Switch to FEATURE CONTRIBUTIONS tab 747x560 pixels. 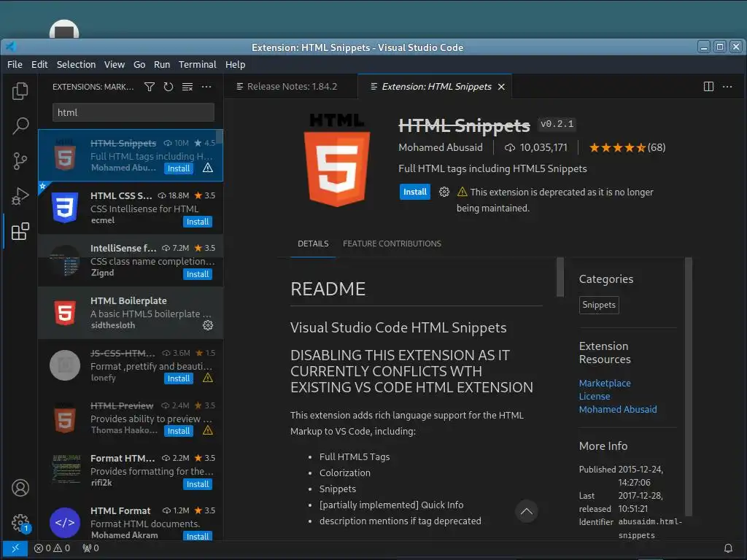[x=392, y=244]
